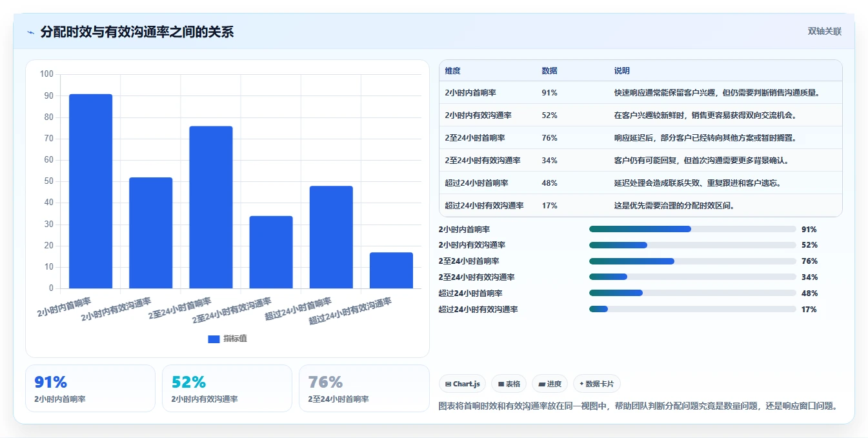Click description starting 快速响应通常能保留客户兴趣
This screenshot has width=868, height=438.
coord(718,93)
